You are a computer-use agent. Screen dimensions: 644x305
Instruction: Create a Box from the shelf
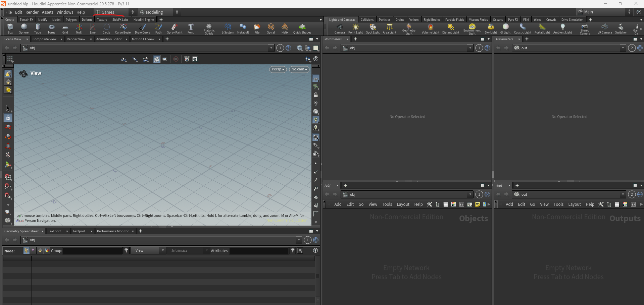coord(10,29)
